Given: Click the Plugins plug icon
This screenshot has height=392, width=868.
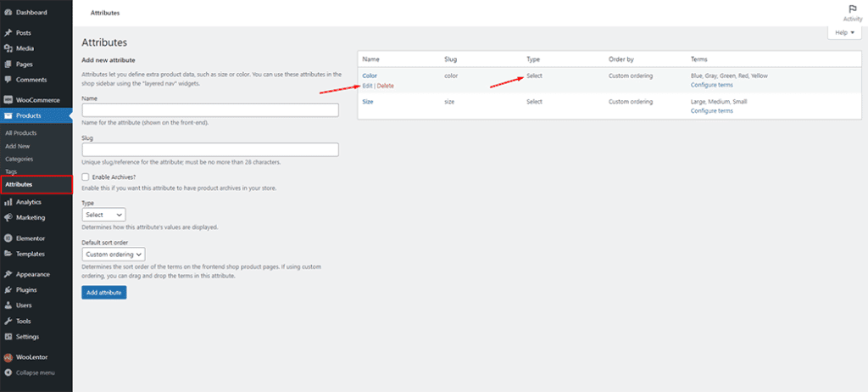Looking at the screenshot, I should pyautogui.click(x=8, y=290).
